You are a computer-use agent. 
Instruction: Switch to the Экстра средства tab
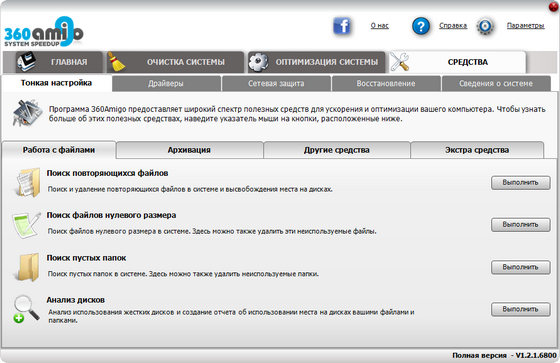point(477,150)
